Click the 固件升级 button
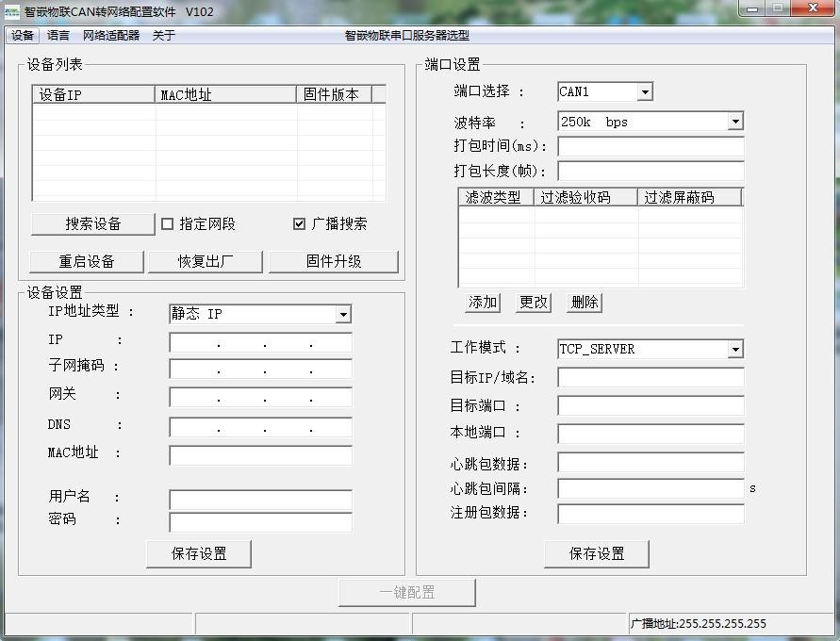Screen dimensions: 840x641 (x=334, y=261)
